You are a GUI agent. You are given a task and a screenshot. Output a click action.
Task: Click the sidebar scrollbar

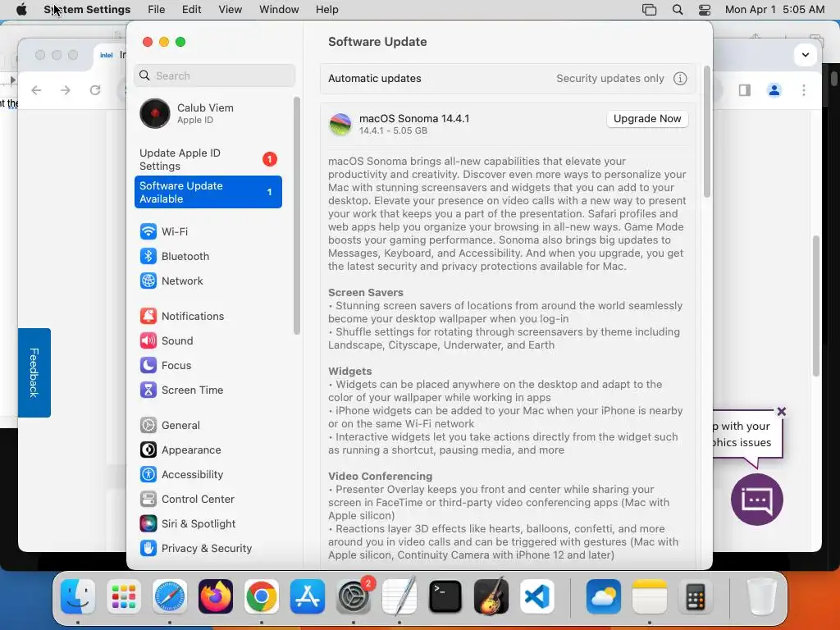(x=297, y=216)
